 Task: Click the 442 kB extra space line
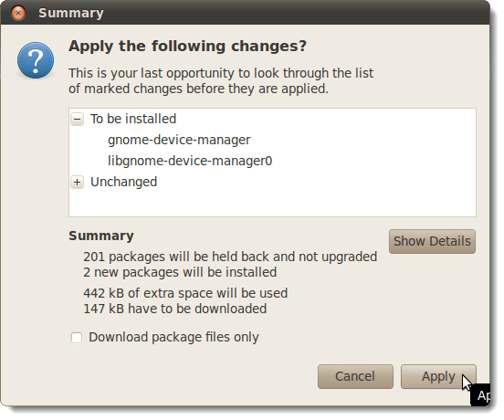(x=185, y=293)
